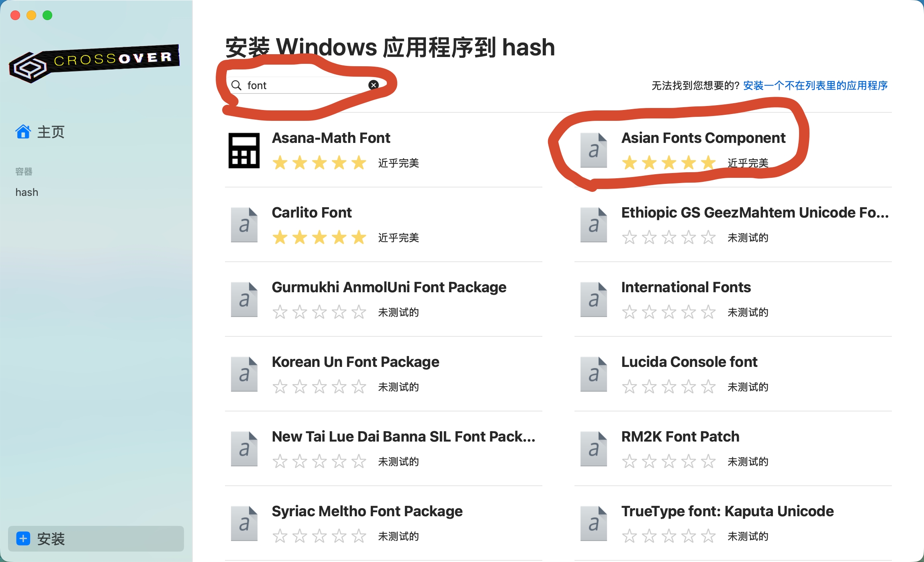924x562 pixels.
Task: Click the RM2K Font Patch icon
Action: pyautogui.click(x=594, y=449)
